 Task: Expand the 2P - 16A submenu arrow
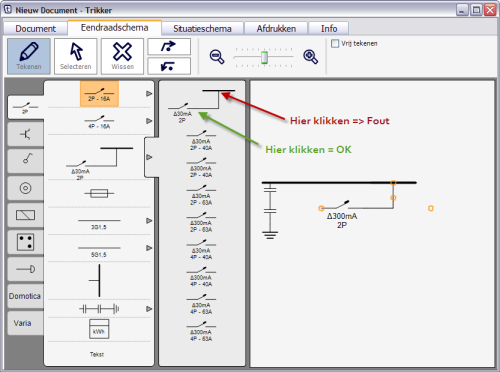click(149, 94)
